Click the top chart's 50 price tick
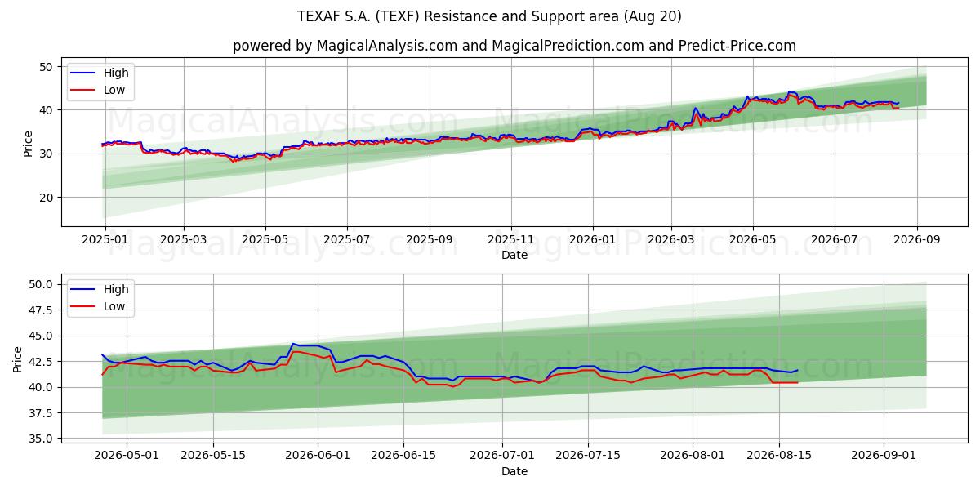Image resolution: width=980 pixels, height=490 pixels. pyautogui.click(x=47, y=67)
